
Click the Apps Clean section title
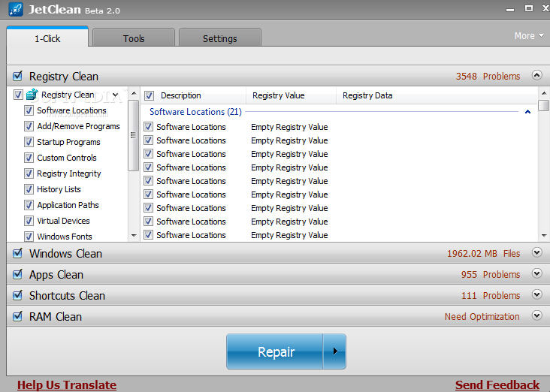[x=56, y=275]
